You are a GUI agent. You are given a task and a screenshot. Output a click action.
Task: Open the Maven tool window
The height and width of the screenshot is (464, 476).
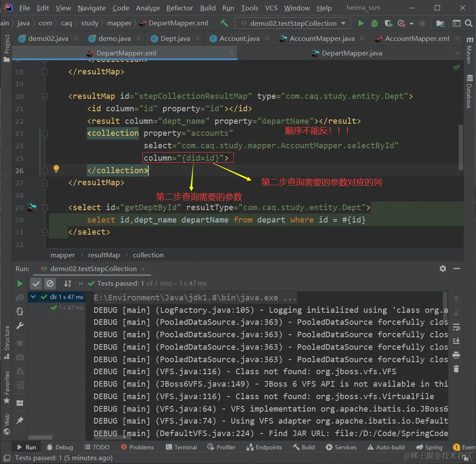tap(470, 50)
